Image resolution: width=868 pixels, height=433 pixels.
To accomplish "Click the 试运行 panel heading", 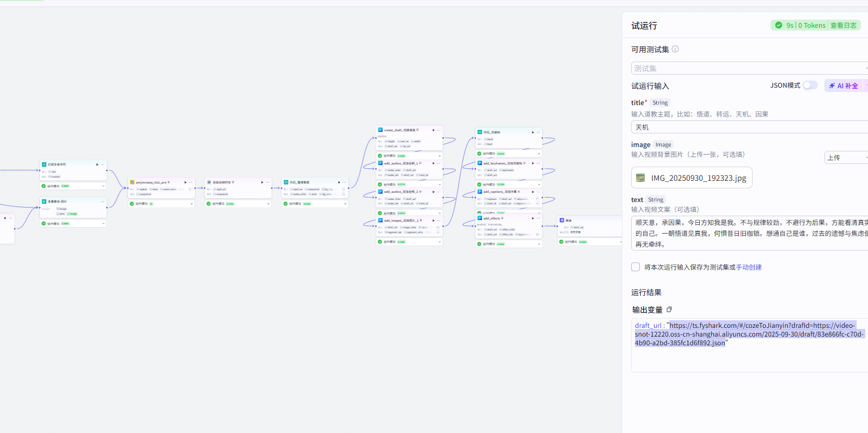I will tap(644, 26).
